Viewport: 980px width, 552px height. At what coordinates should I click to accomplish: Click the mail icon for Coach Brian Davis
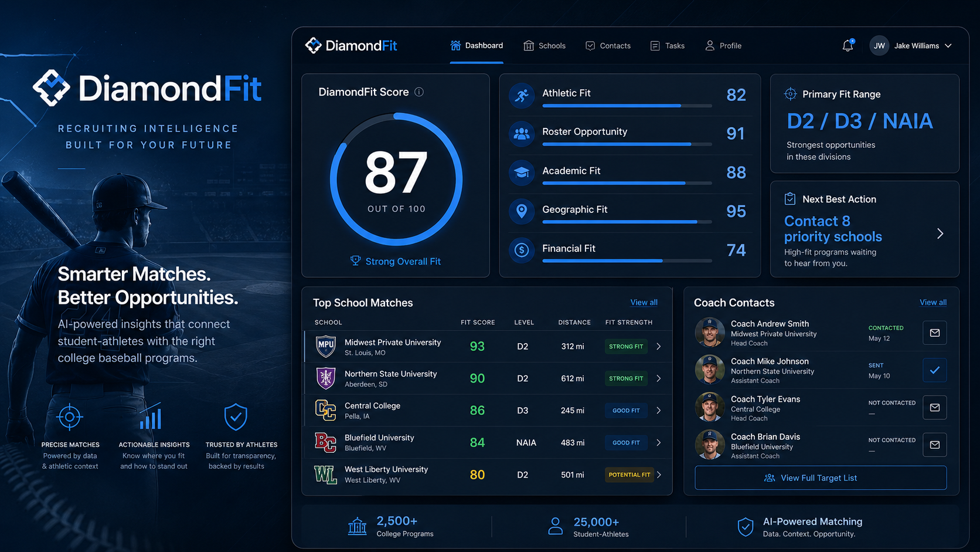point(935,445)
